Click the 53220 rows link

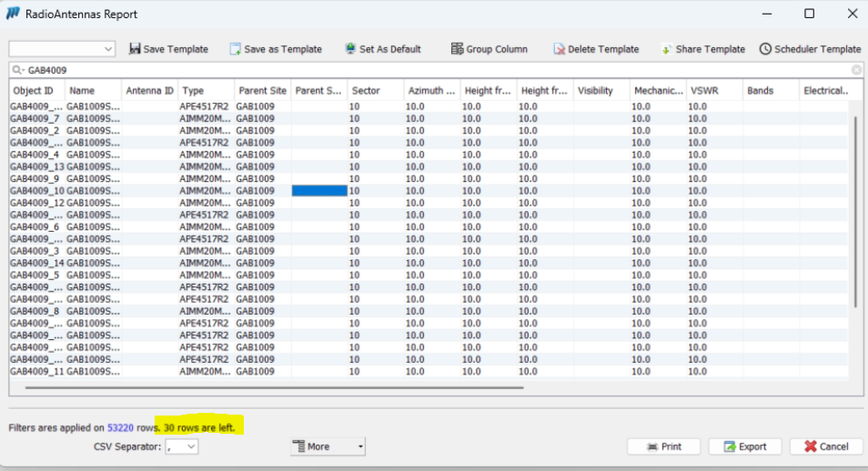point(122,427)
